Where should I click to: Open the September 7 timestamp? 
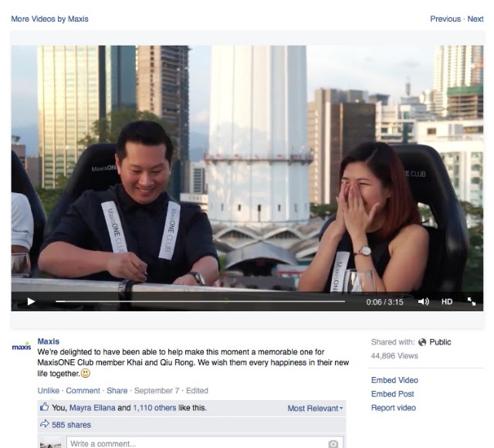157,391
